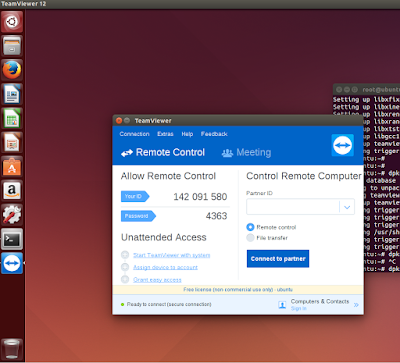Image resolution: width=400 pixels, height=363 pixels.
Task: Close the TeamViewer window
Action: [119, 120]
